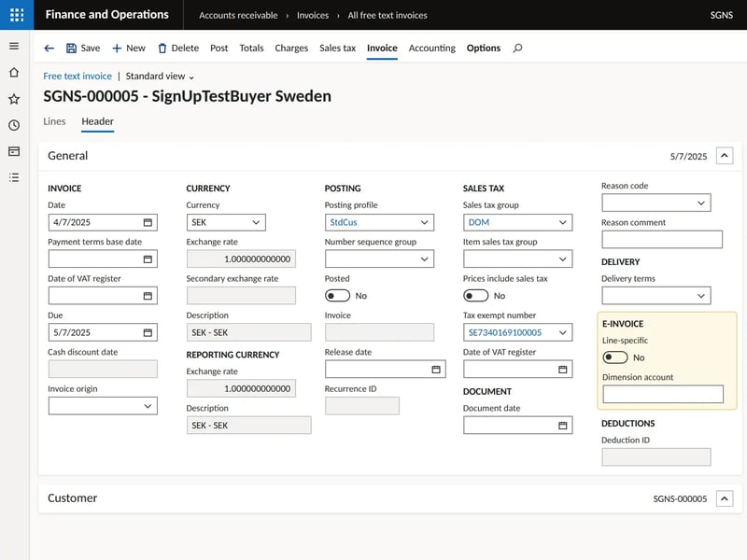Open calendar picker for Document date

point(563,426)
